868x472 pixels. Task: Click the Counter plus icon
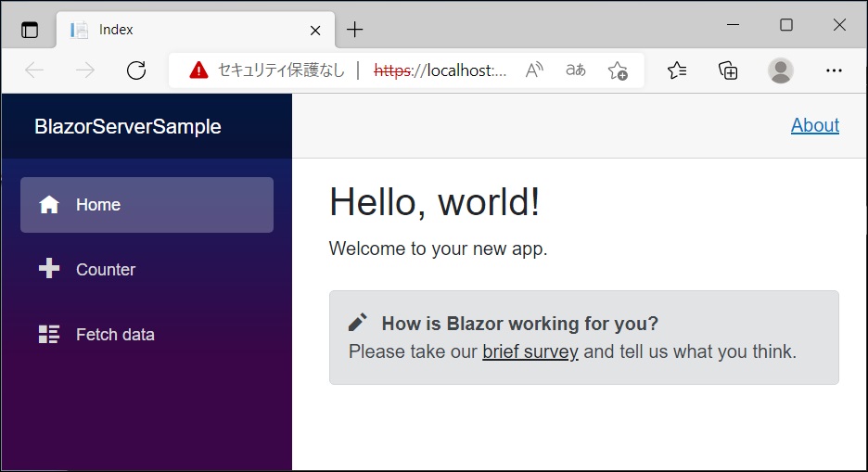(x=49, y=268)
